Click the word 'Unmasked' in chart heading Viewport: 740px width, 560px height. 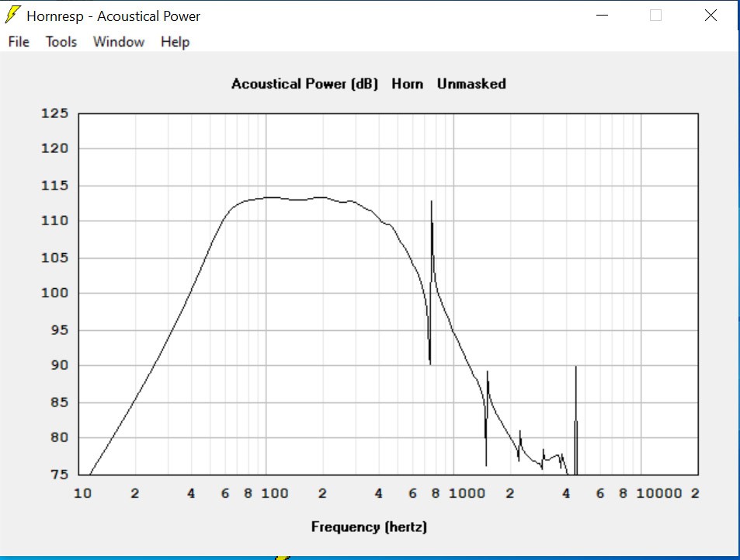pos(471,84)
